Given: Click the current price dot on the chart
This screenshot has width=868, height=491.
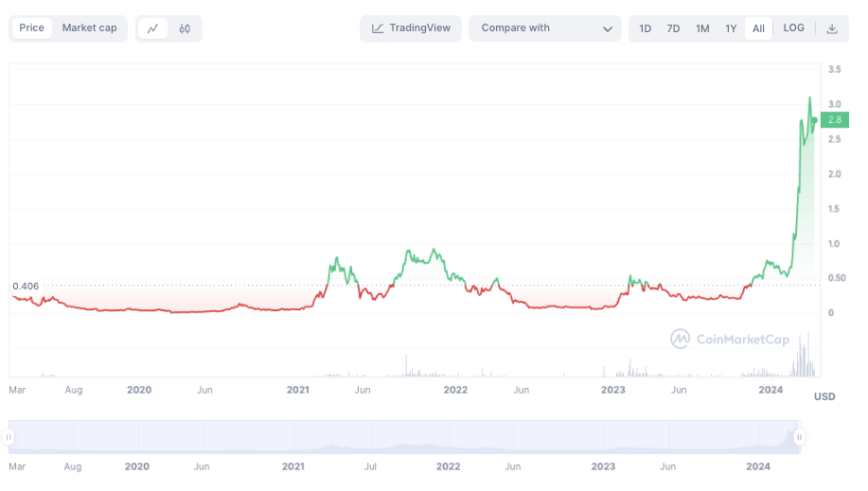Looking at the screenshot, I should (x=814, y=120).
